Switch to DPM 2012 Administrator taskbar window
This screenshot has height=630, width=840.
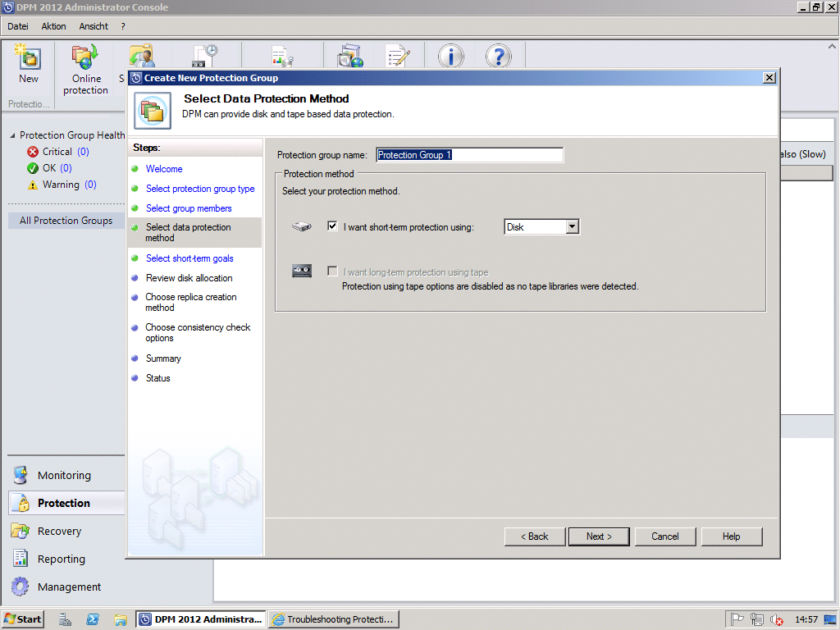tap(201, 619)
